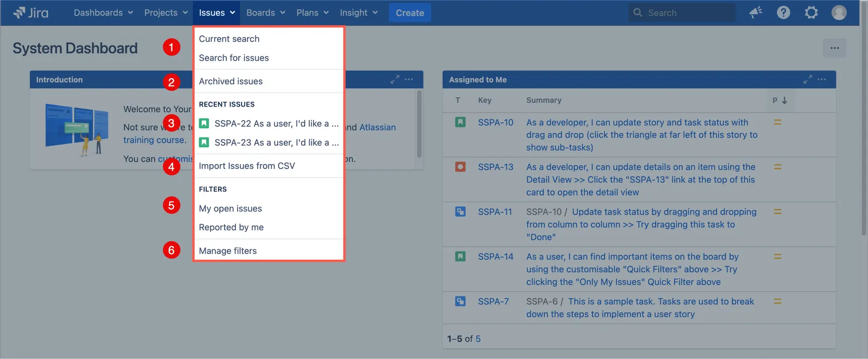Click the Summary column header

544,100
